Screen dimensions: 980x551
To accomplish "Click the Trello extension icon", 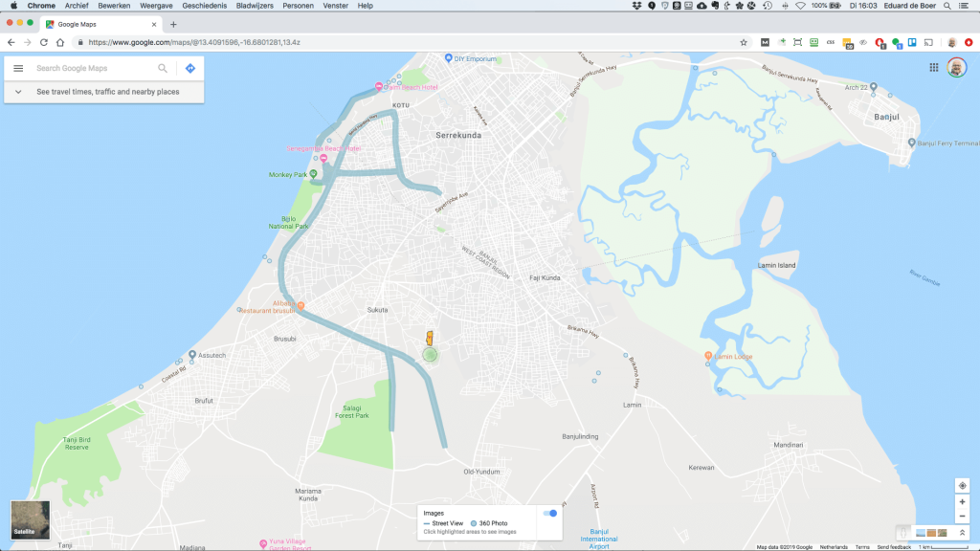I will tap(912, 42).
